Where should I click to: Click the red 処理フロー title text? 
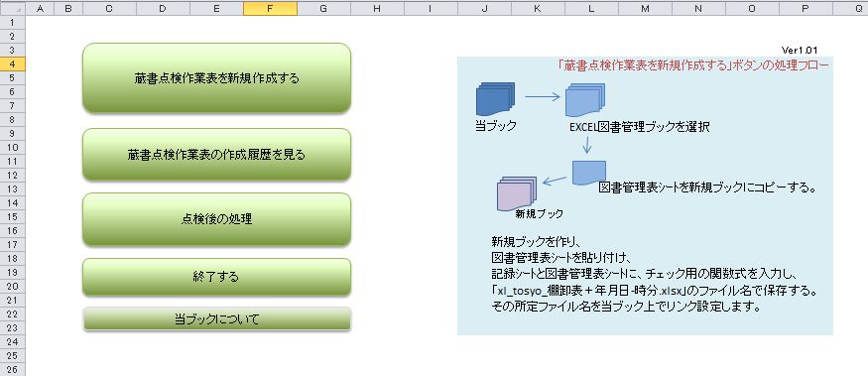693,64
